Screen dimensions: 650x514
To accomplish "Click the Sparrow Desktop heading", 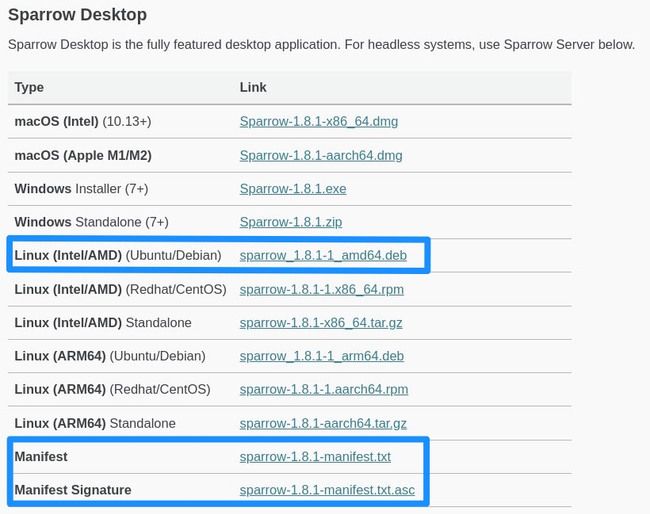I will 77,15.
